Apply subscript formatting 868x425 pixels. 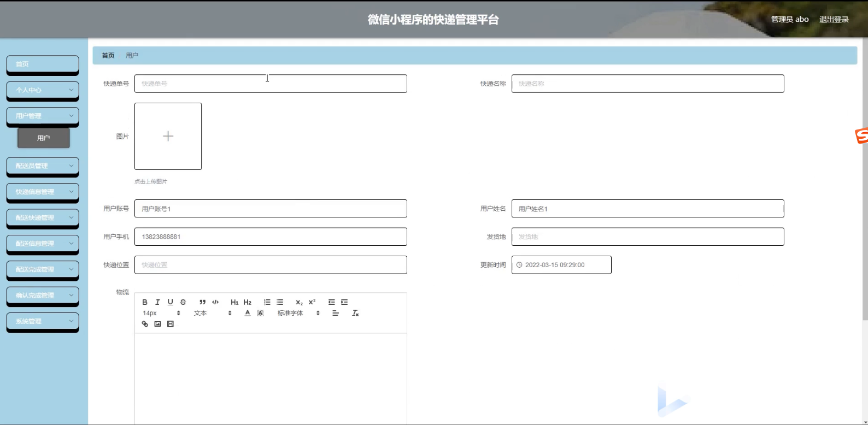[x=299, y=302]
